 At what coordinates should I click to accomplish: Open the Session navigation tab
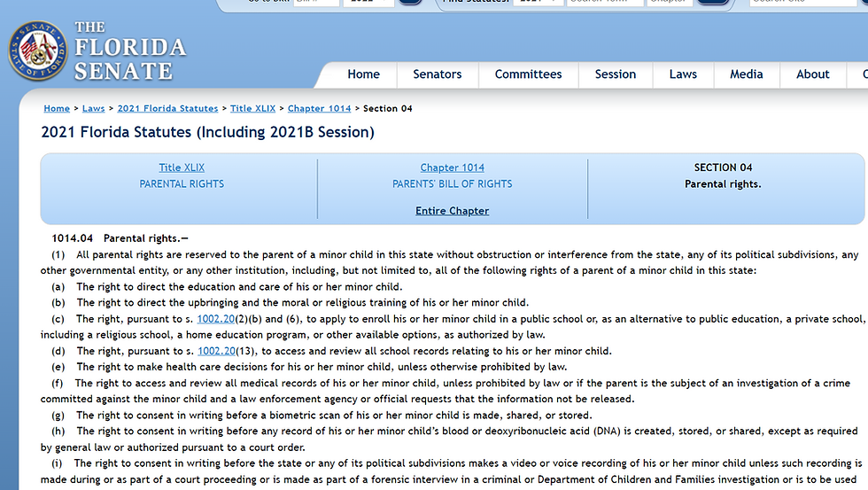click(616, 74)
